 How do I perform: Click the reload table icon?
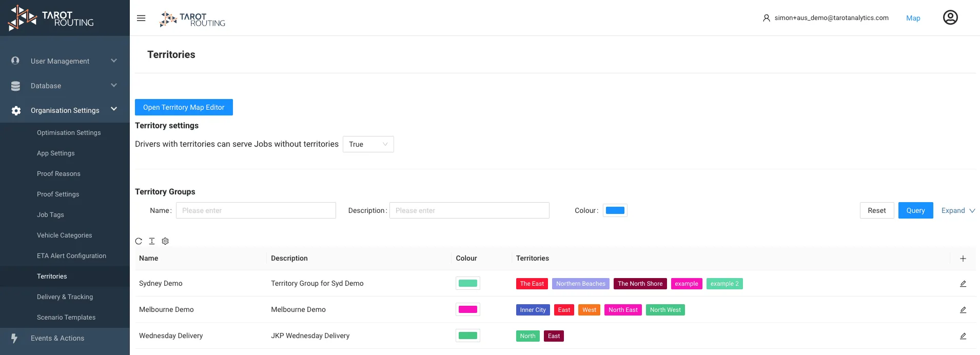click(139, 241)
